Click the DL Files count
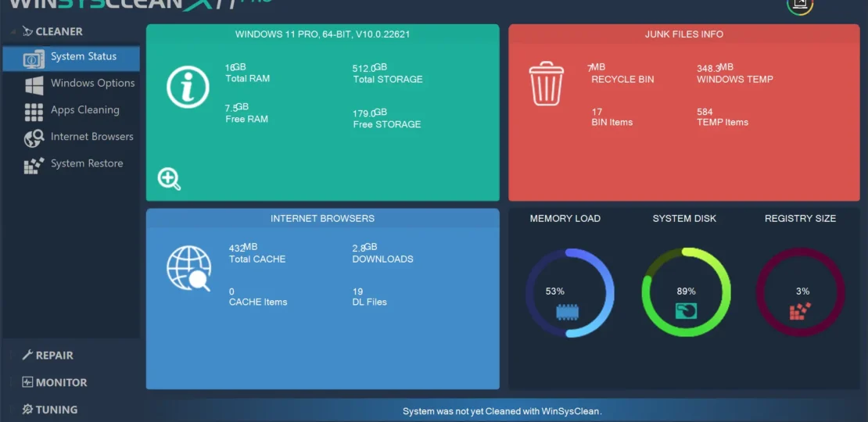Screen dimensions: 868x422 (x=357, y=291)
